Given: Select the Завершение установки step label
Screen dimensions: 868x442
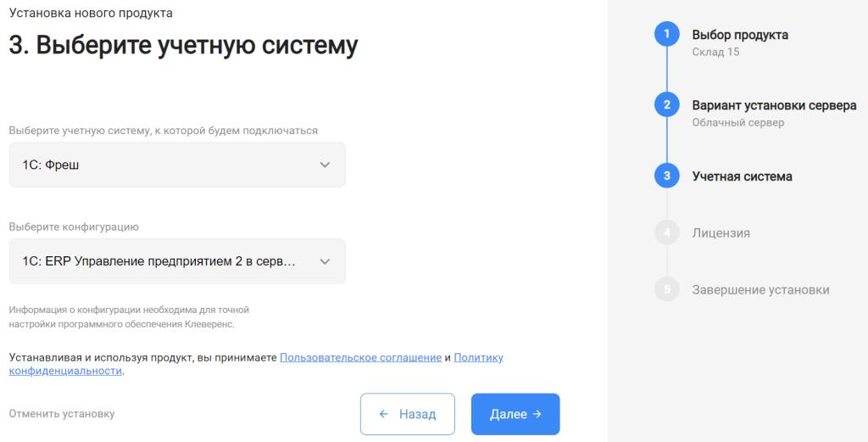Looking at the screenshot, I should (760, 289).
